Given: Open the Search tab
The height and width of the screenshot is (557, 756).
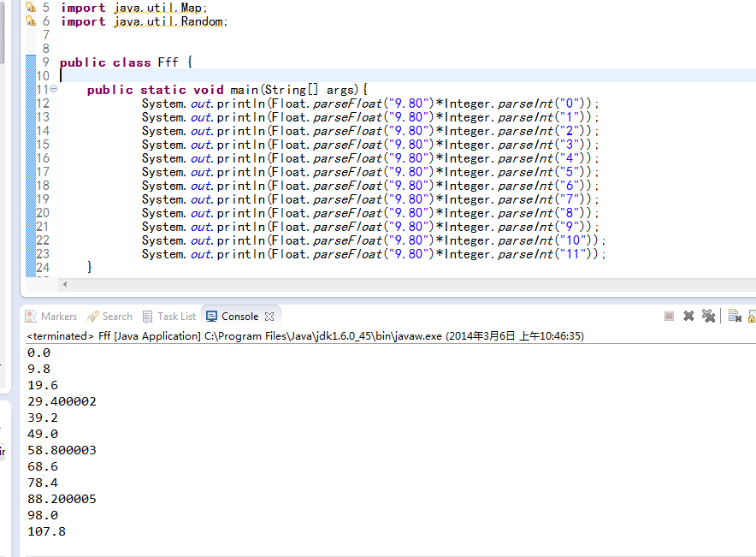Looking at the screenshot, I should 109,317.
